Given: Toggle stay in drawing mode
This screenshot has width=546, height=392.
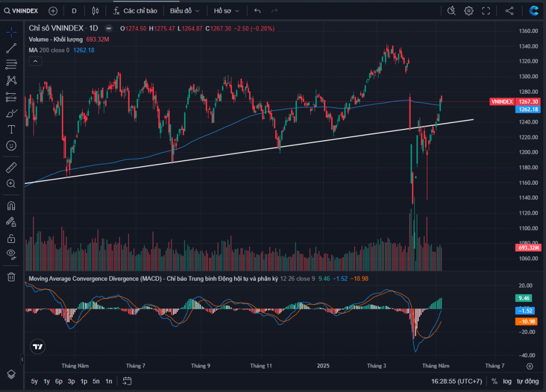Looking at the screenshot, I should 11,222.
